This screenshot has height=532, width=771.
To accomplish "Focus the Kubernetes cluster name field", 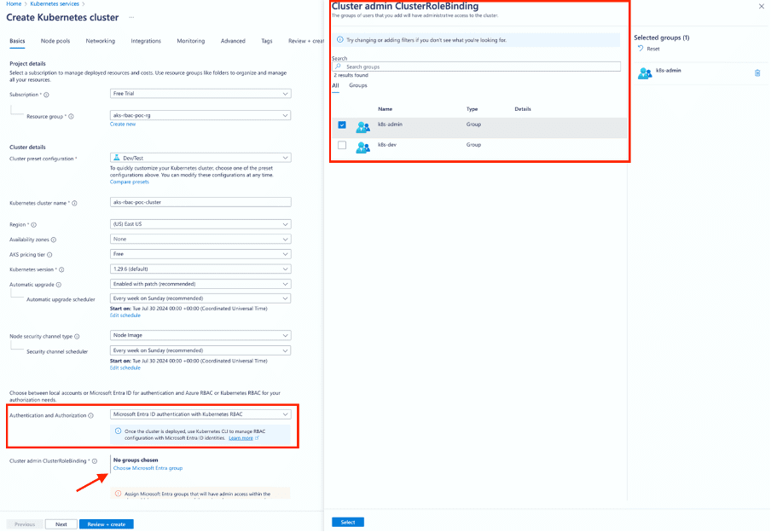I will (200, 202).
